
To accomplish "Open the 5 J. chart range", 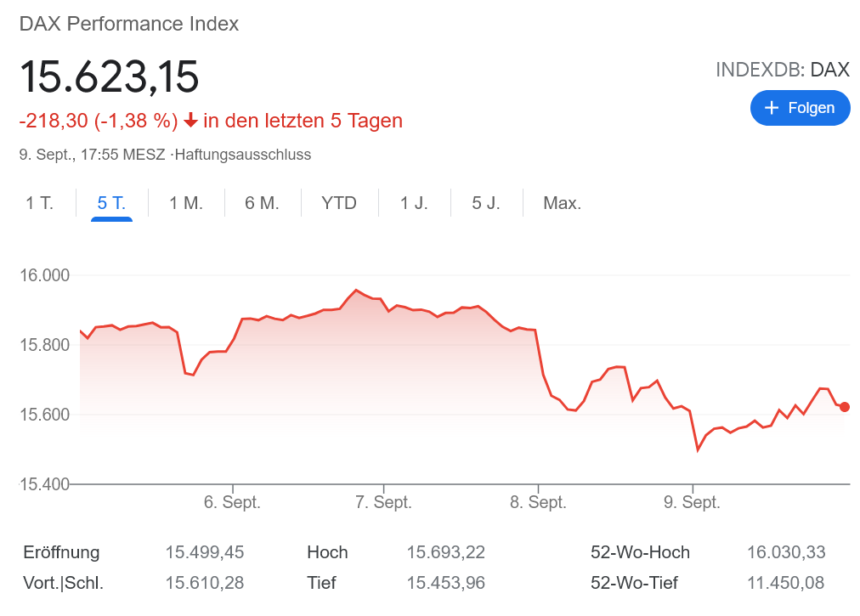I will (x=486, y=203).
